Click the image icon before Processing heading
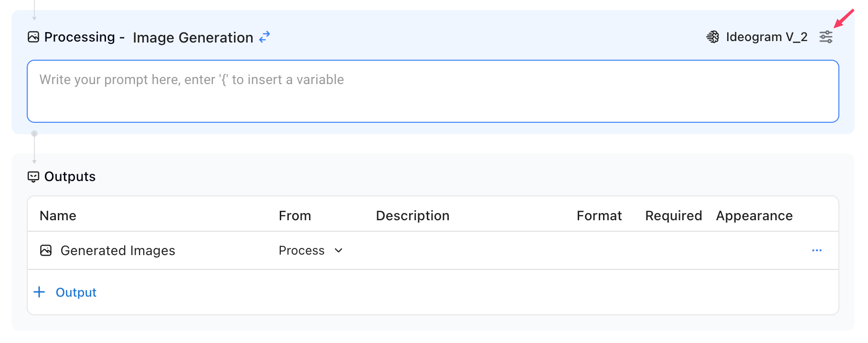The height and width of the screenshot is (343, 868). (x=33, y=37)
